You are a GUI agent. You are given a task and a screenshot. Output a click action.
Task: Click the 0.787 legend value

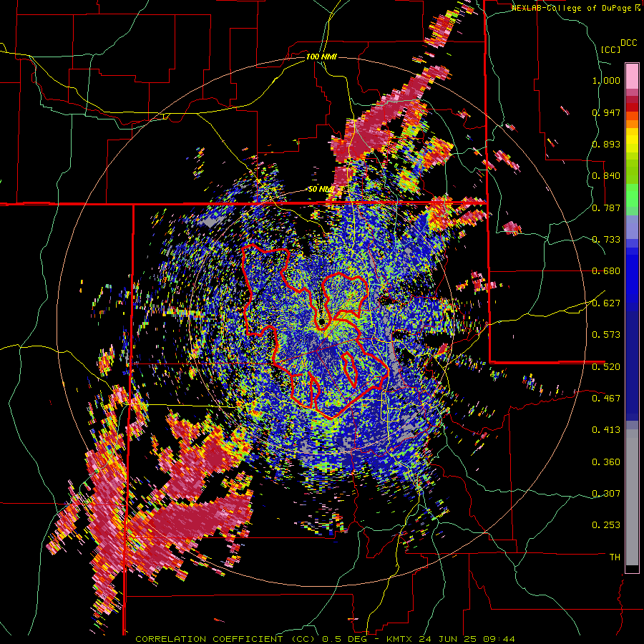(x=606, y=208)
